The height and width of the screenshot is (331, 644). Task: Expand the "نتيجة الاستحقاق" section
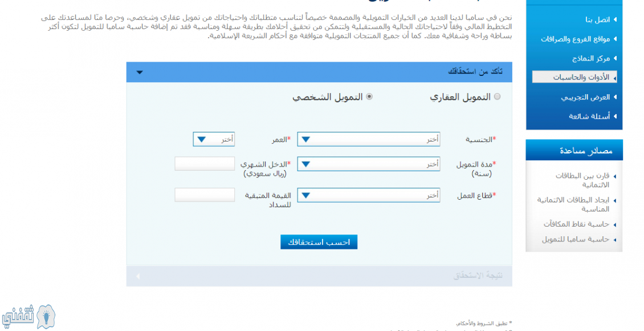click(319, 276)
